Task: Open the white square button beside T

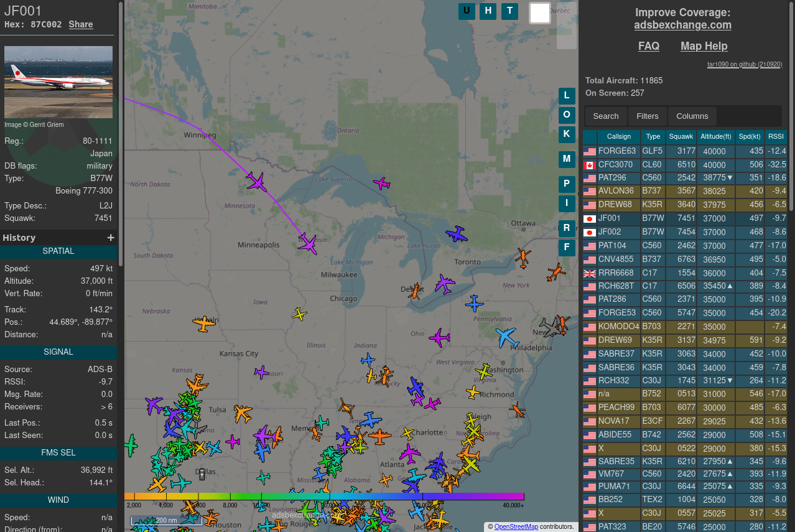Action: 540,13
